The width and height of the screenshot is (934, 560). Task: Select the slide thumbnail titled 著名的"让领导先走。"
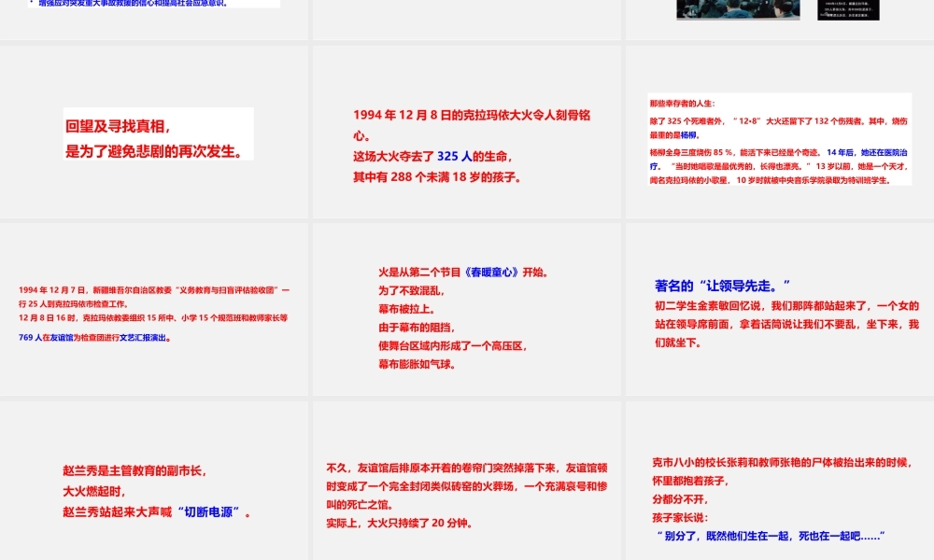click(x=779, y=310)
